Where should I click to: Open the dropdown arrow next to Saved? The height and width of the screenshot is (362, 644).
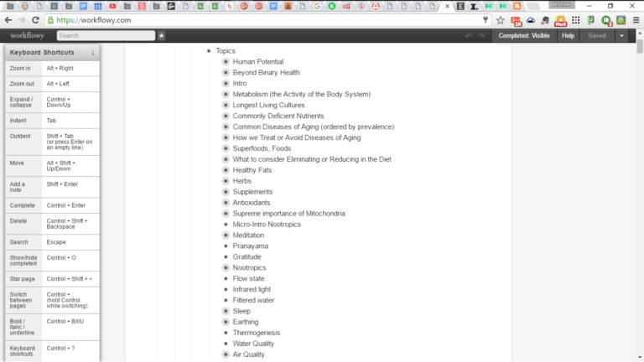(x=621, y=36)
